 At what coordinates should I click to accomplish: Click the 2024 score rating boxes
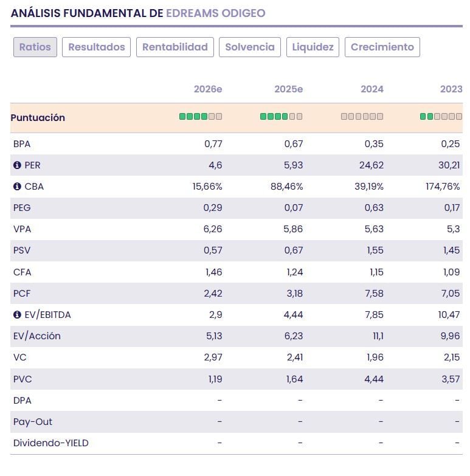click(362, 117)
